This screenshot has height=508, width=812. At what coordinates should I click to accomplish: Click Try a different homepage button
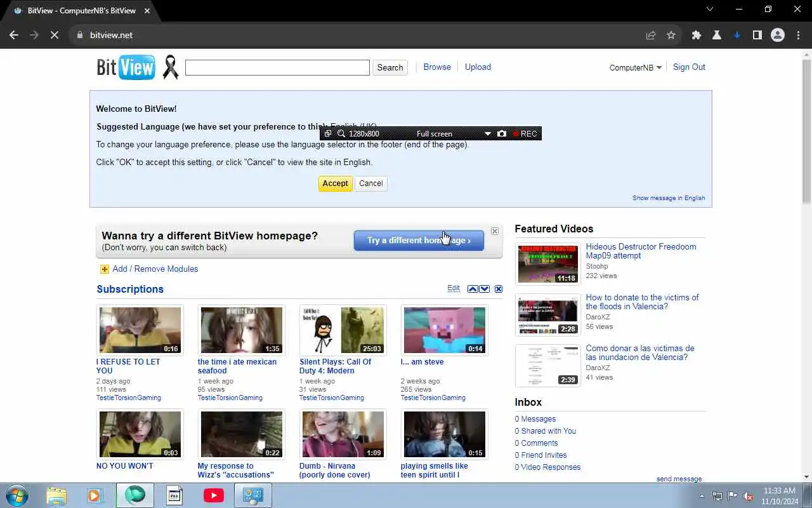(419, 240)
